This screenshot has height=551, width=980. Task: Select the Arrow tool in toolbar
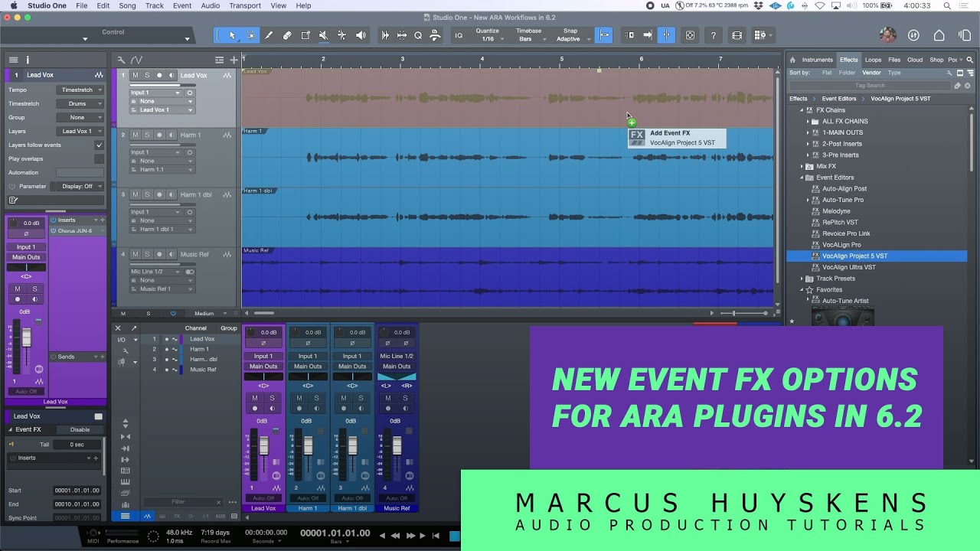point(232,35)
